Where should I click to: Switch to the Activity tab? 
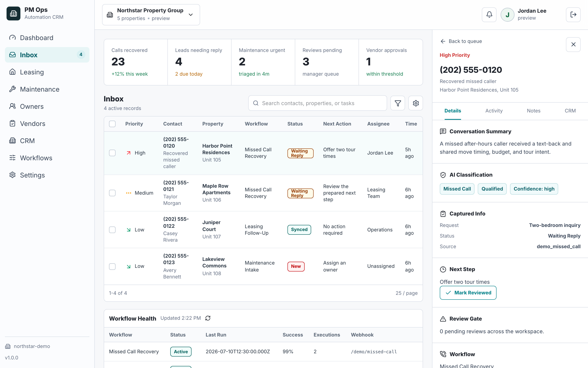click(x=494, y=111)
